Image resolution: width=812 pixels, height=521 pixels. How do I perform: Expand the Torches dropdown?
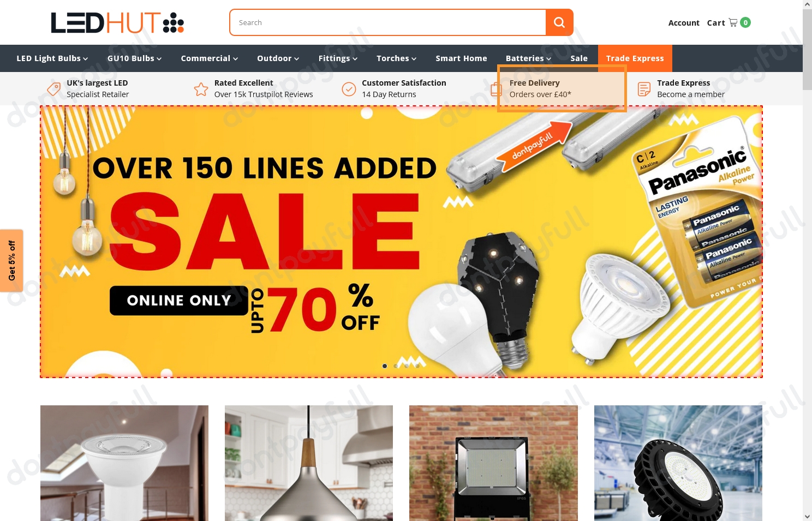tap(397, 58)
